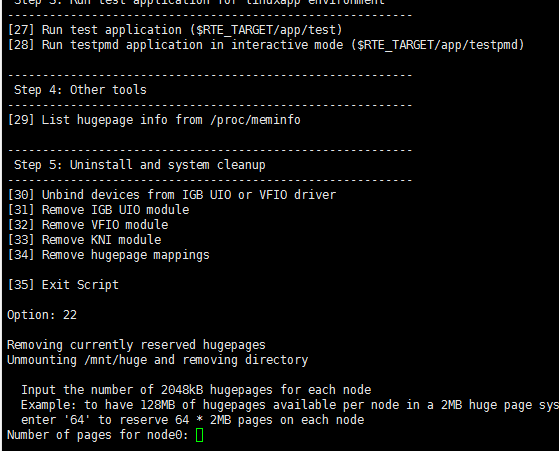The height and width of the screenshot is (451, 559).
Task: Click the "enter '64' to reserve" line
Action: tap(193, 420)
